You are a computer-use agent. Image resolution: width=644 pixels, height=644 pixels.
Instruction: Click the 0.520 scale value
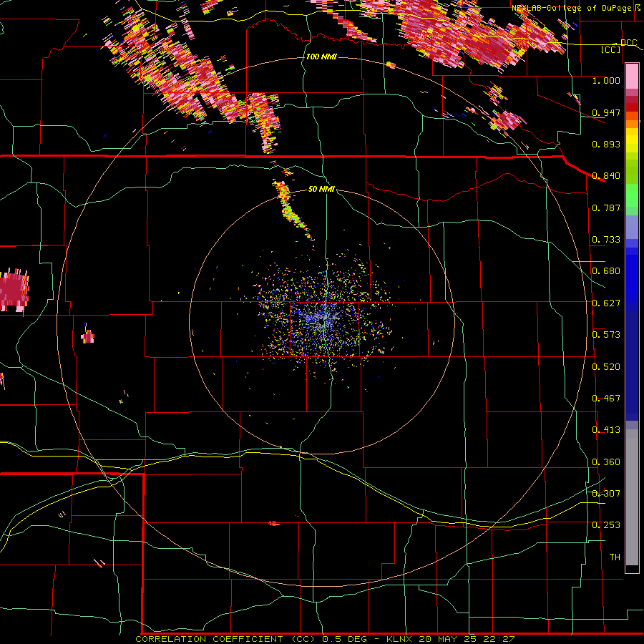click(606, 367)
